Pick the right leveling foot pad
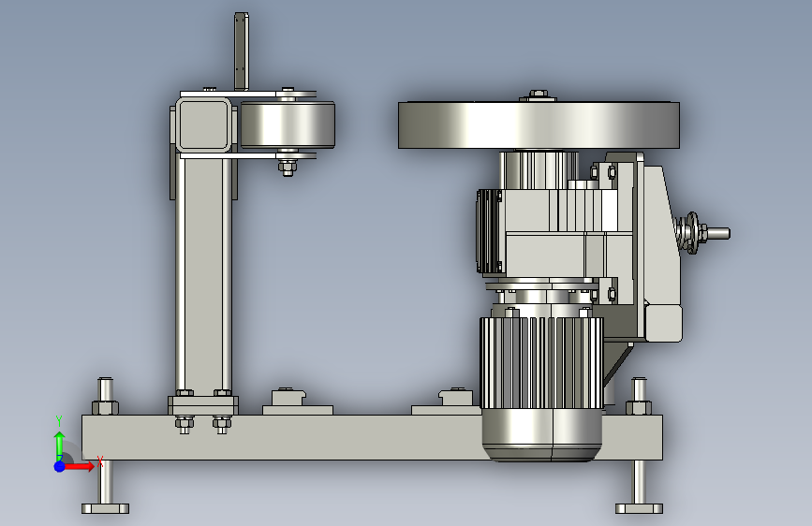 (639, 508)
